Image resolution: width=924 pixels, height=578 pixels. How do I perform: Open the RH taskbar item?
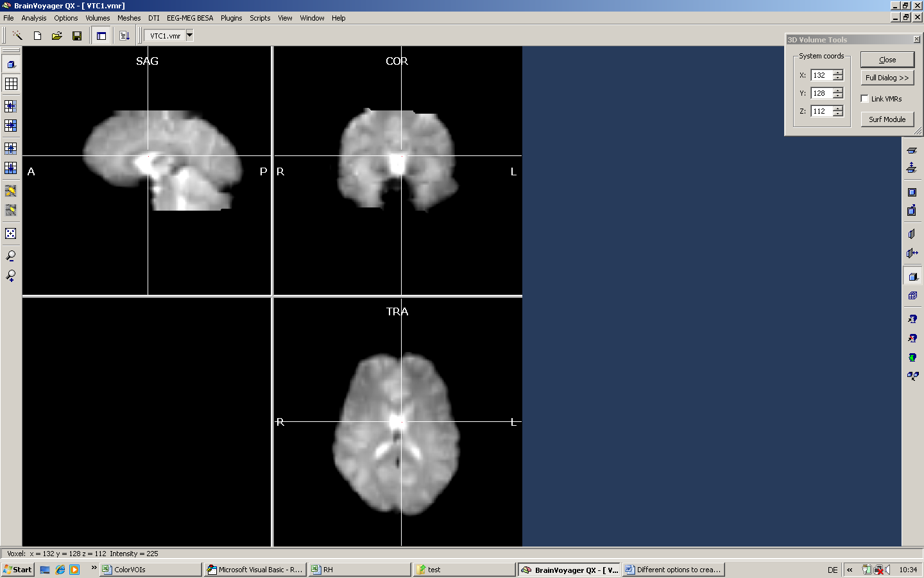point(360,570)
